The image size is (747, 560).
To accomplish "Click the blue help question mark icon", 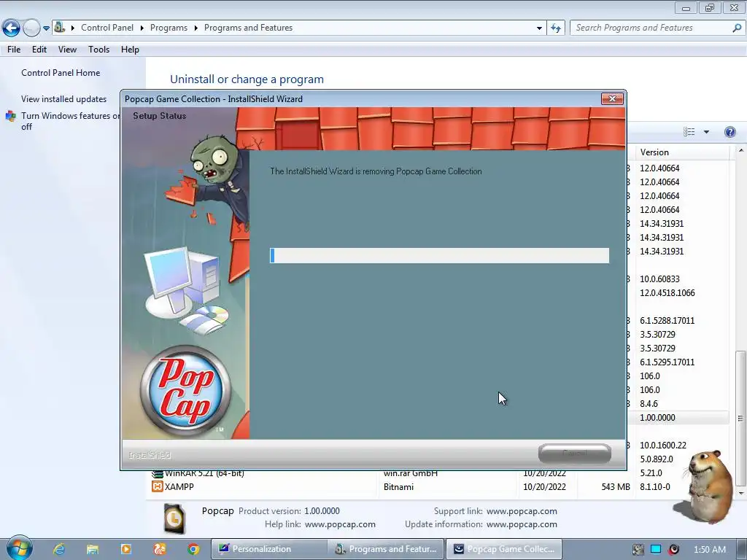I will 729,132.
